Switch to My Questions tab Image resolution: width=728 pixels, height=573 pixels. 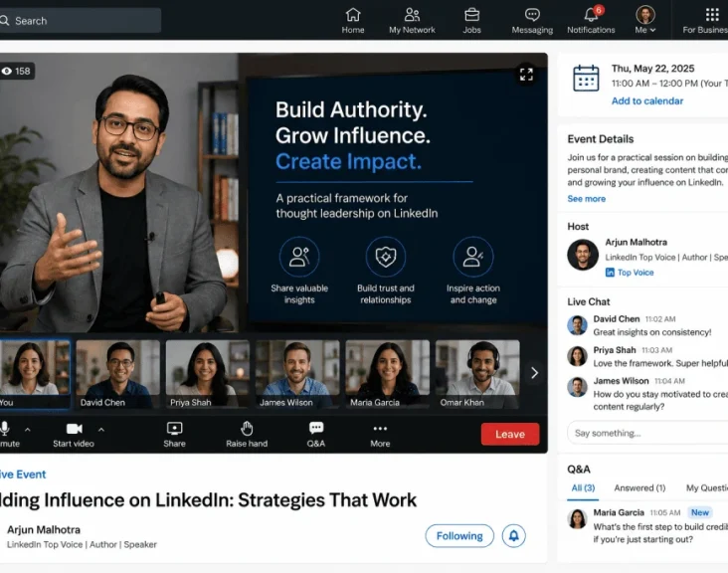point(707,488)
